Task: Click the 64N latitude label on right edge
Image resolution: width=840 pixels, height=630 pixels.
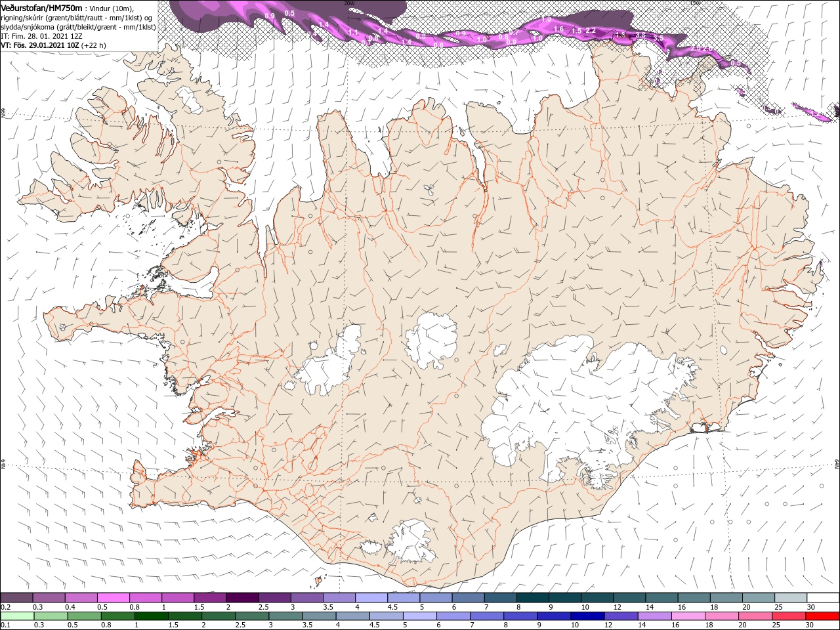Action: pyautogui.click(x=837, y=464)
